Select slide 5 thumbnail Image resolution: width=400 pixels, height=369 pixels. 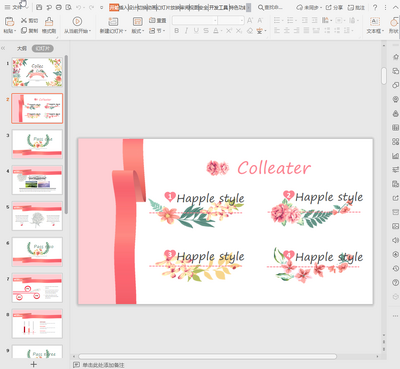37,216
